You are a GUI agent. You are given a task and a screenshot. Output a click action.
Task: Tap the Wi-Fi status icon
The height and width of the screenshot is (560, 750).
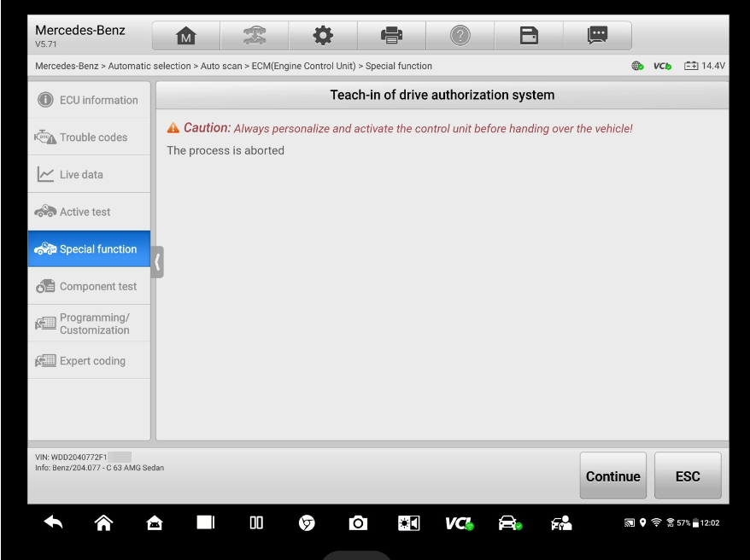coord(656,522)
